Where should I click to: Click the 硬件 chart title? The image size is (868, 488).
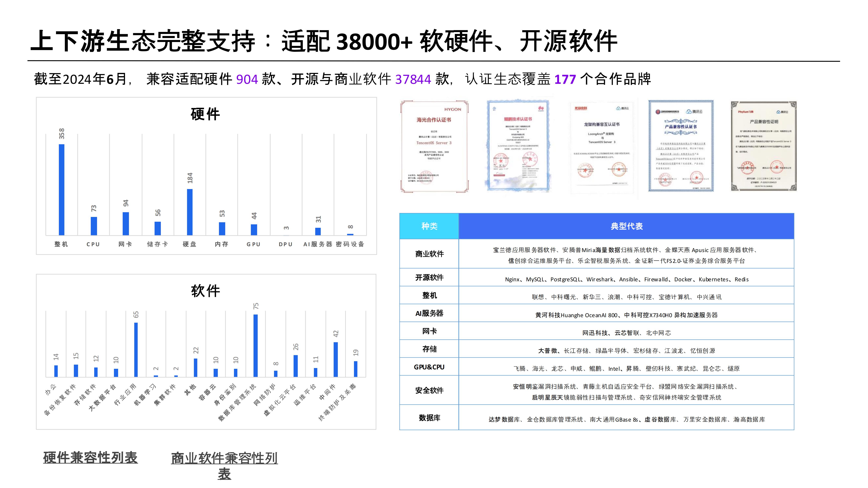point(205,114)
